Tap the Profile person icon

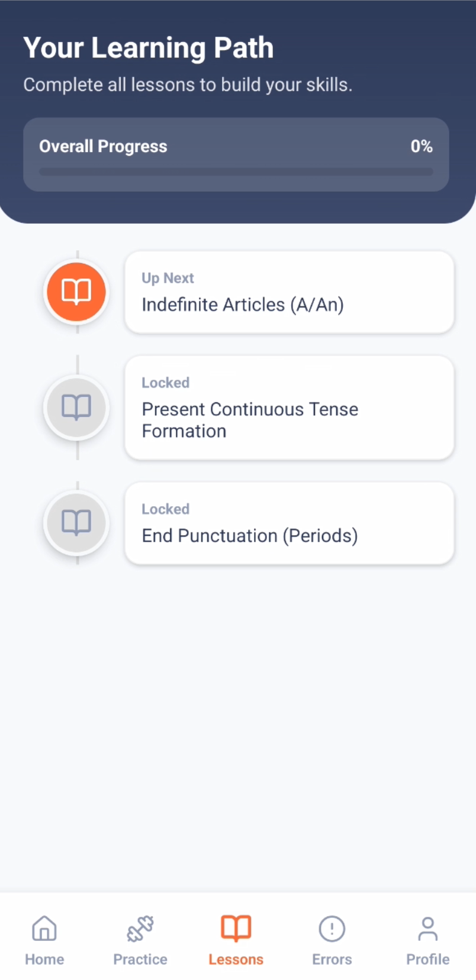(427, 928)
